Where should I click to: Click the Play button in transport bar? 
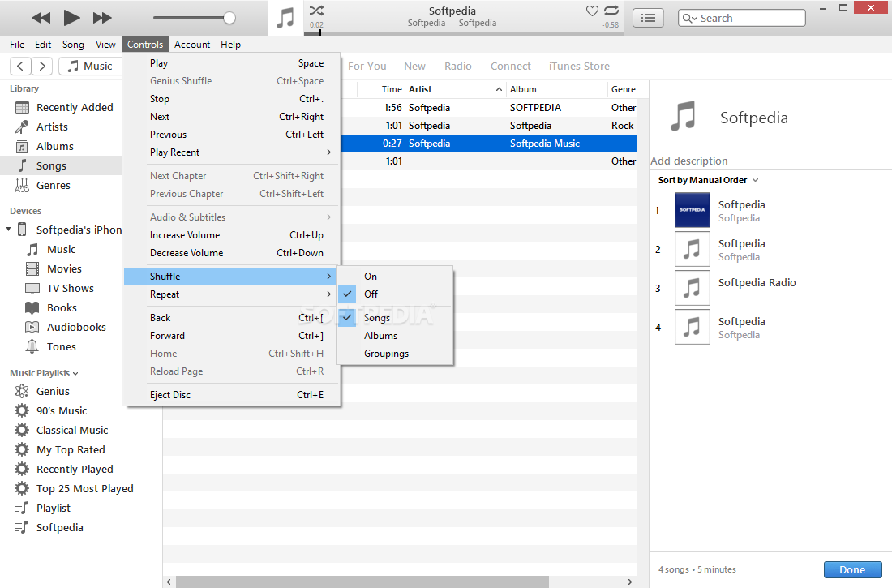(71, 18)
